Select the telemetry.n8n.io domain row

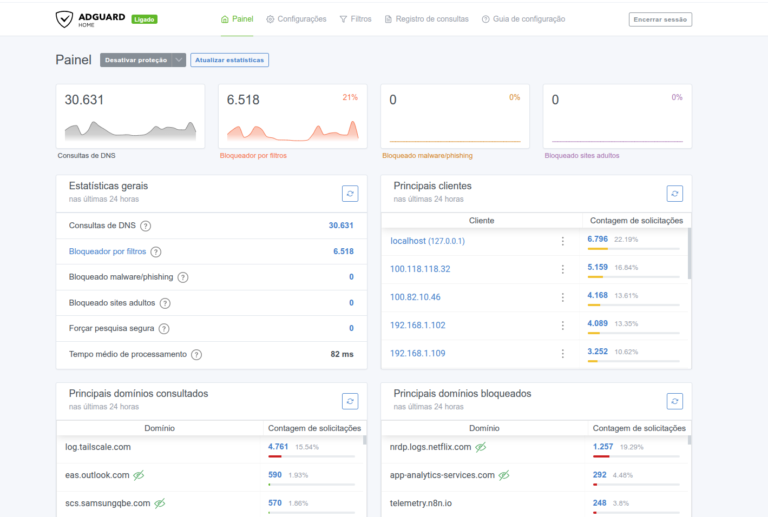(534, 504)
